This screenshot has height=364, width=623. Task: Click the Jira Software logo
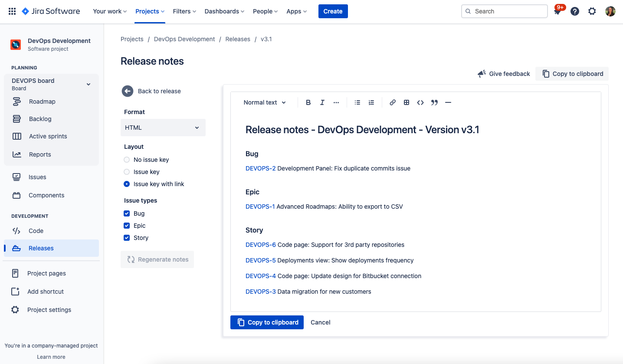click(x=51, y=11)
